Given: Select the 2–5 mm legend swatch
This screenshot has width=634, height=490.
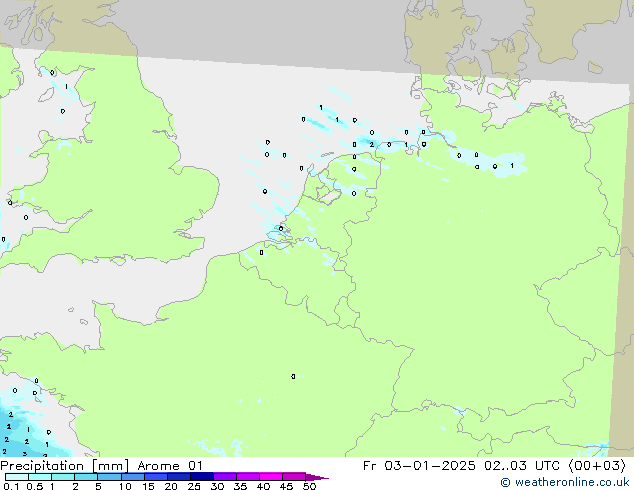Looking at the screenshot, I should point(86,477).
